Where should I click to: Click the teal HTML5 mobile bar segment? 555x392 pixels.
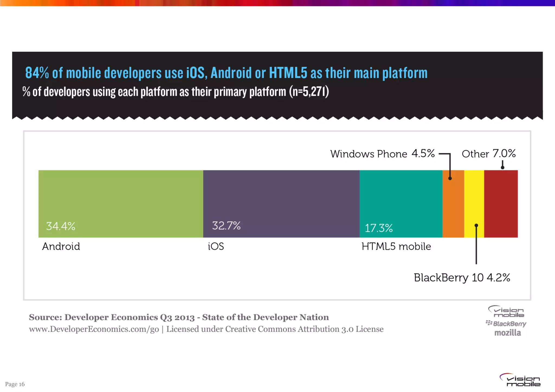(x=401, y=204)
